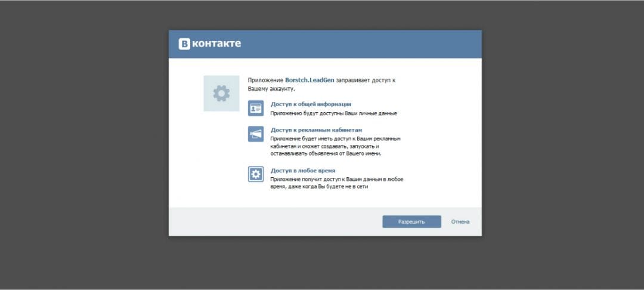This screenshot has width=644, height=290.
Task: Click text "Приложение будет иметь доступ к Вашим рекламным"
Action: (x=336, y=139)
